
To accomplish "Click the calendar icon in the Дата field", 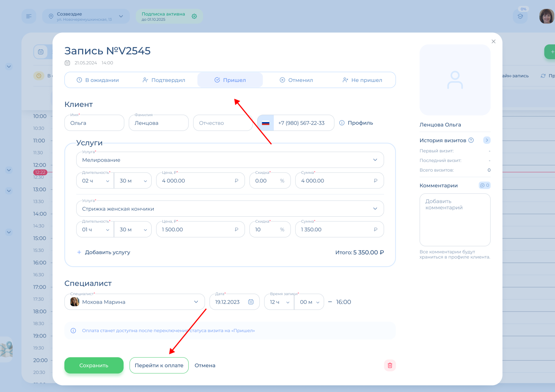I will [x=251, y=302].
